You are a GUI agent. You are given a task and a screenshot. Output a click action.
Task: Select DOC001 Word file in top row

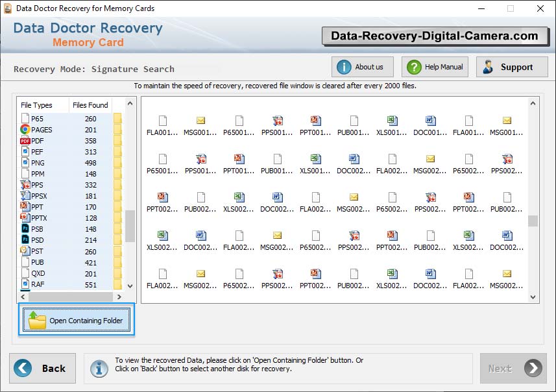430,125
